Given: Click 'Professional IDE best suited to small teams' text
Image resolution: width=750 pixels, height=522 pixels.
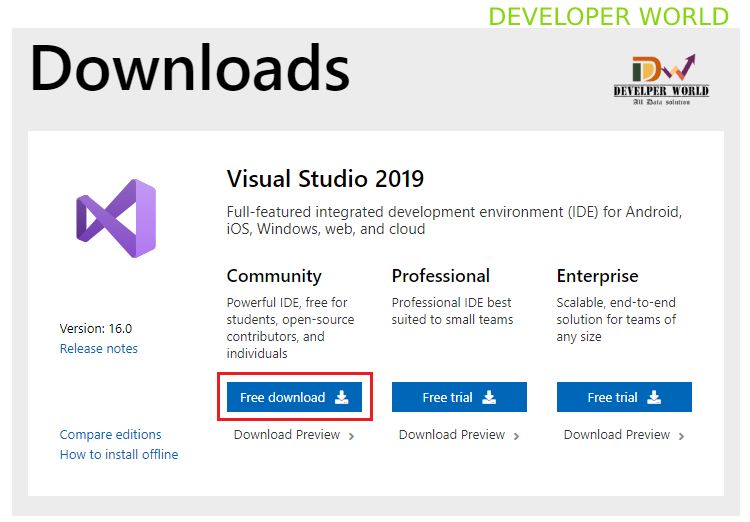Looking at the screenshot, I should (452, 311).
